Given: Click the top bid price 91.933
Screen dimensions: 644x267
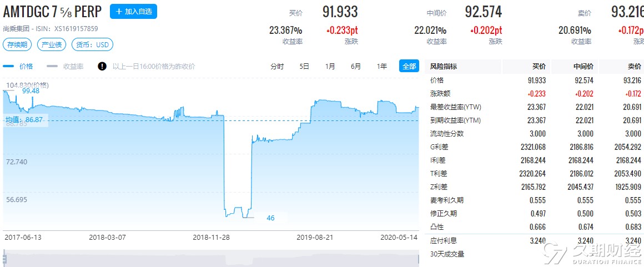Looking at the screenshot, I should (x=340, y=12).
